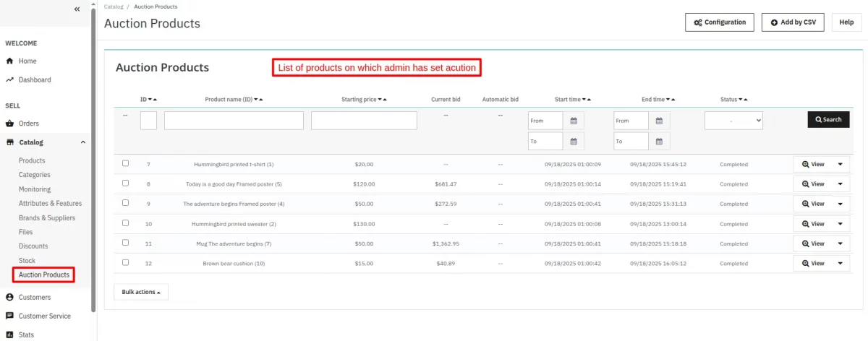
Task: Click the plus icon on Add by CSV
Action: (774, 22)
